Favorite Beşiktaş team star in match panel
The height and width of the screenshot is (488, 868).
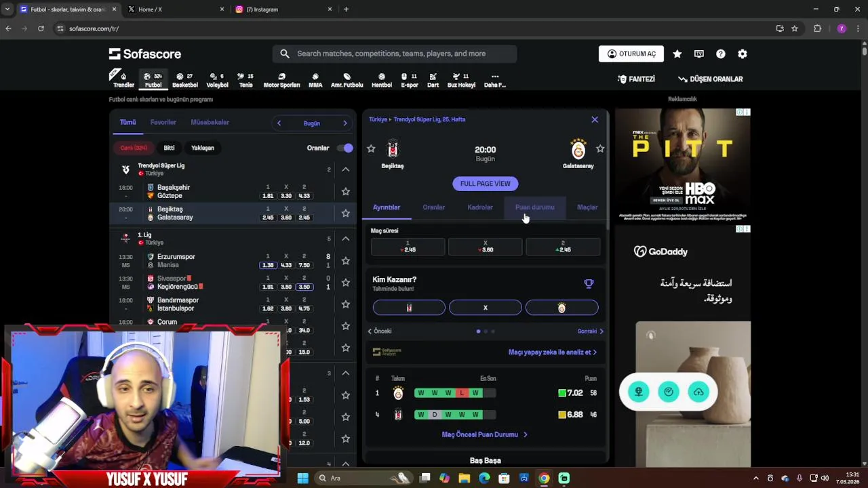(x=371, y=148)
